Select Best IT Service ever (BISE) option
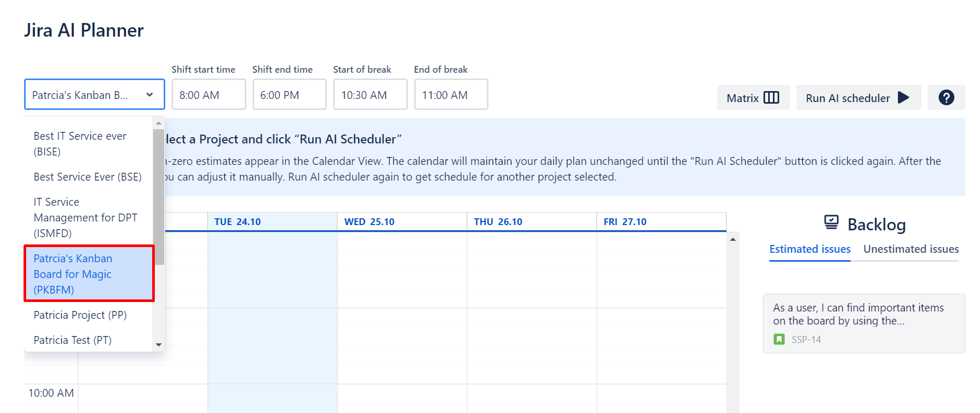This screenshot has height=413, width=980. [x=88, y=144]
